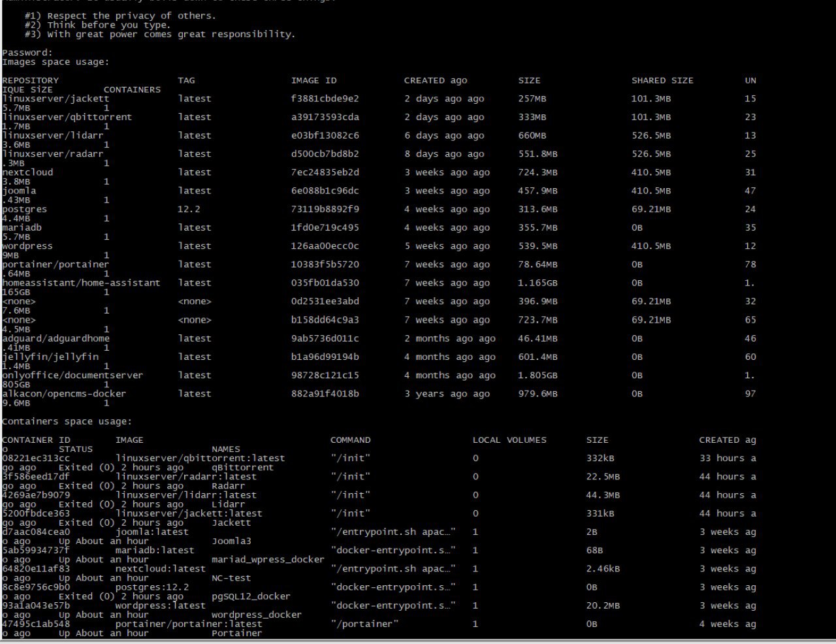Select the mariadb repository name

pos(22,227)
